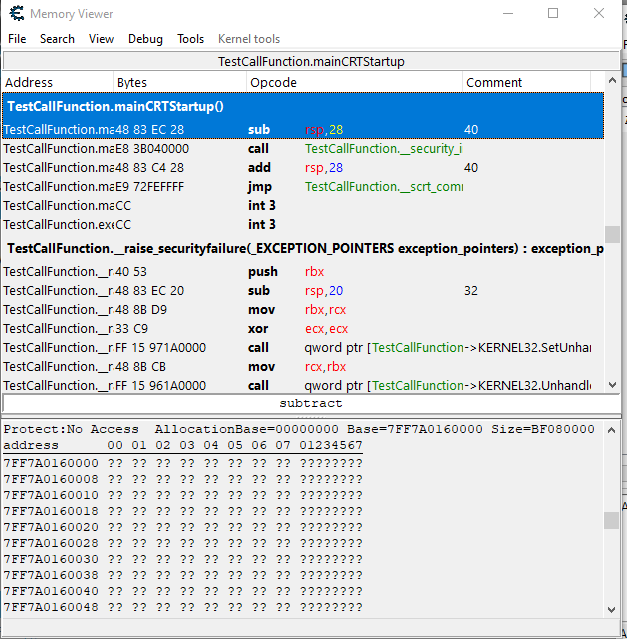Click the disassembler vertical scrollbar thumb
This screenshot has width=627, height=639.
tap(612, 234)
